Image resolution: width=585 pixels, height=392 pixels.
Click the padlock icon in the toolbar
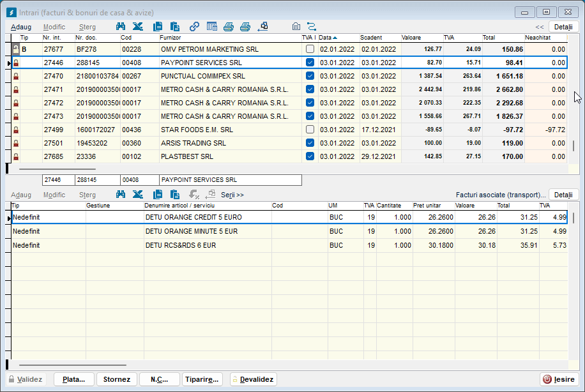pyautogui.click(x=296, y=26)
